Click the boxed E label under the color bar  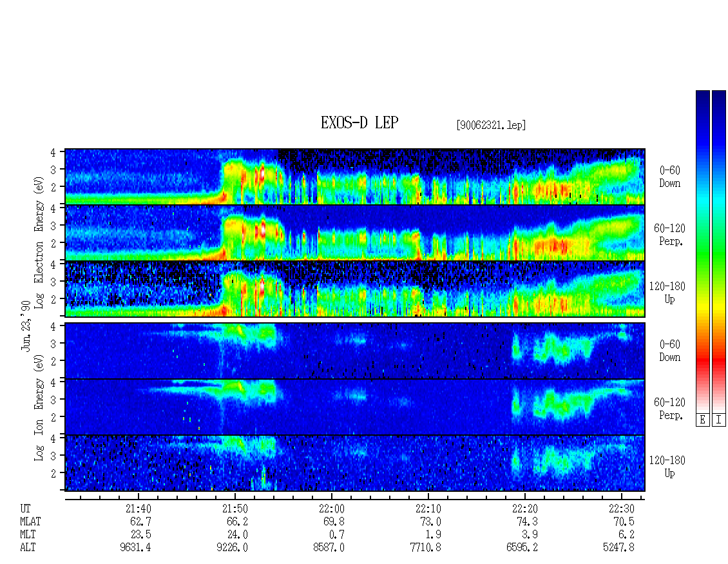pyautogui.click(x=702, y=420)
